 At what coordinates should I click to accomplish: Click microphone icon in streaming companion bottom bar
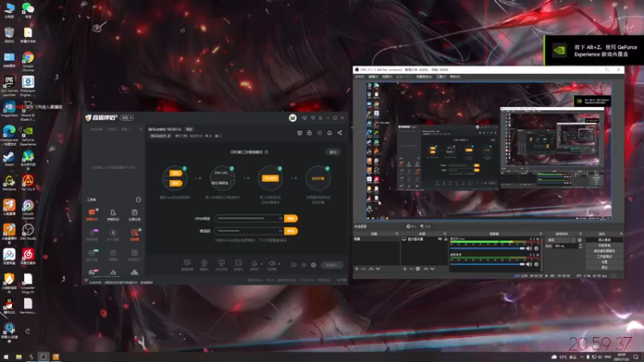pyautogui.click(x=254, y=264)
